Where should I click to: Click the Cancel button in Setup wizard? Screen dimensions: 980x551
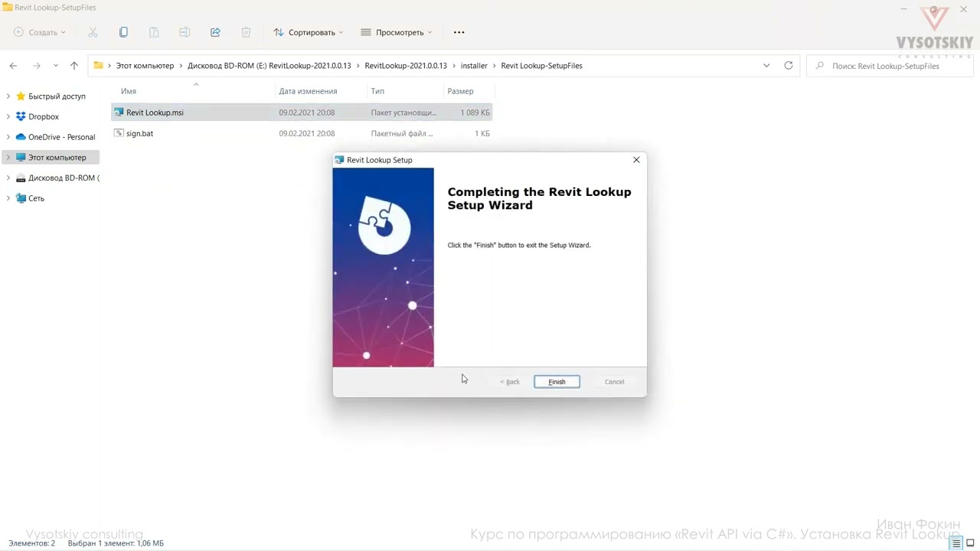pos(614,382)
